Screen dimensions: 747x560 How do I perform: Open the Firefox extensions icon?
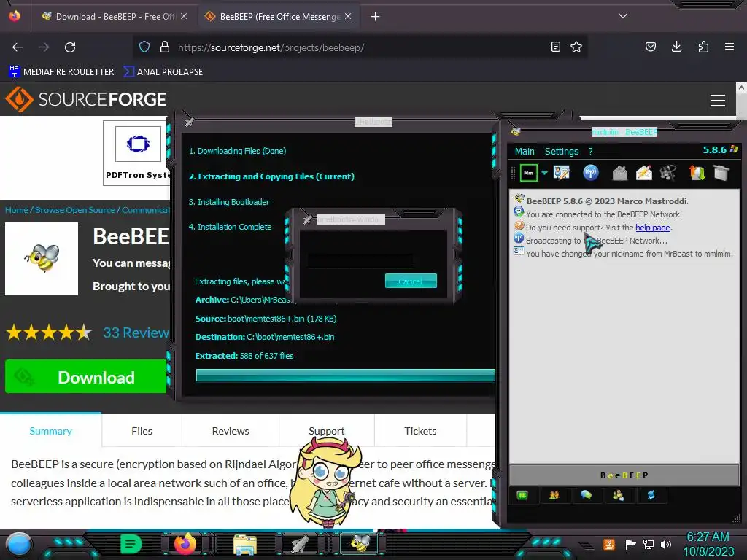click(703, 47)
